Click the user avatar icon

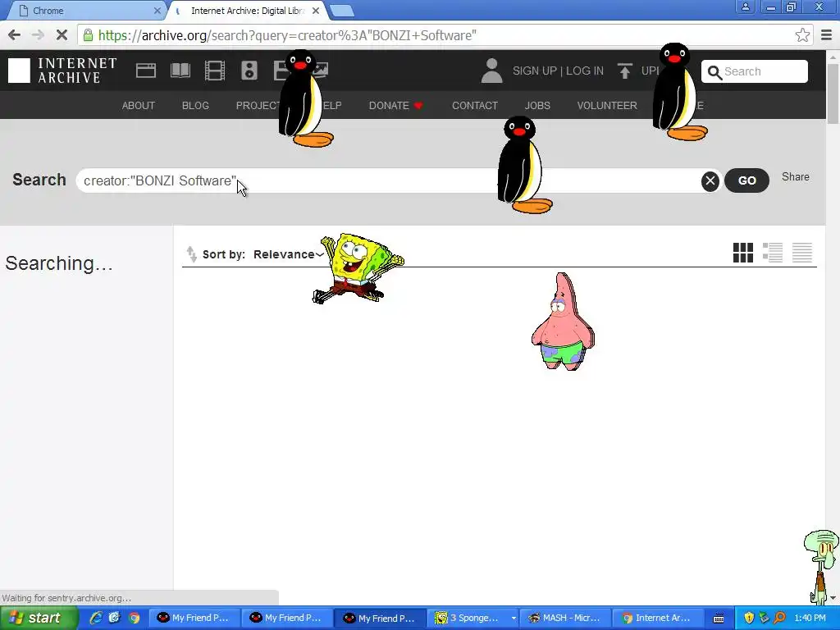491,71
